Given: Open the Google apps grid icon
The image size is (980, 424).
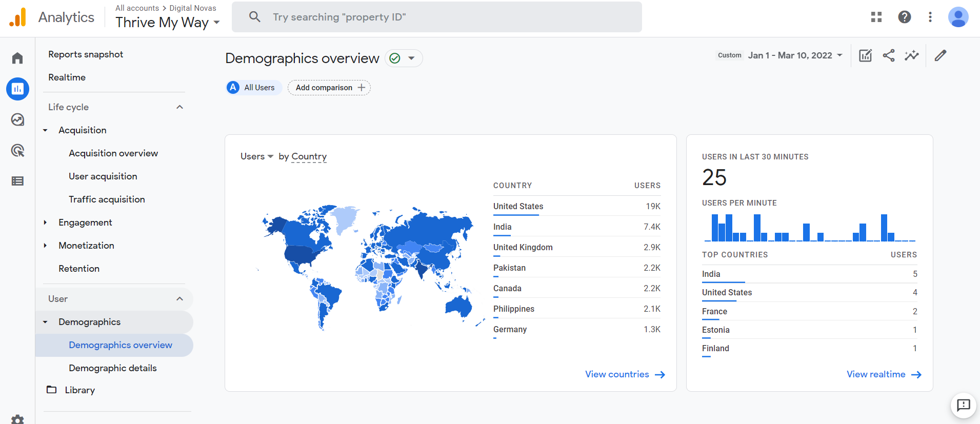Looking at the screenshot, I should point(876,17).
